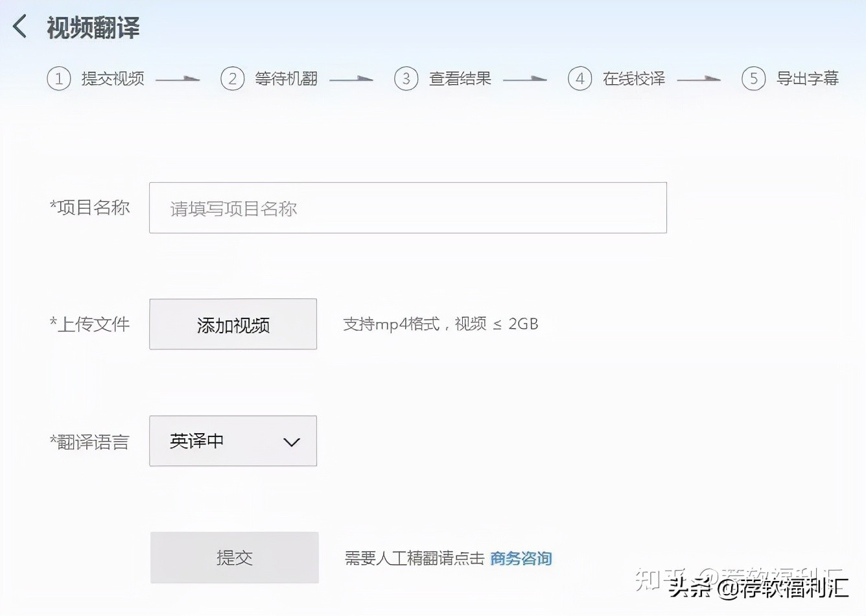The image size is (866, 616).
Task: Click the mp4 format requirement text
Action: pos(441,324)
